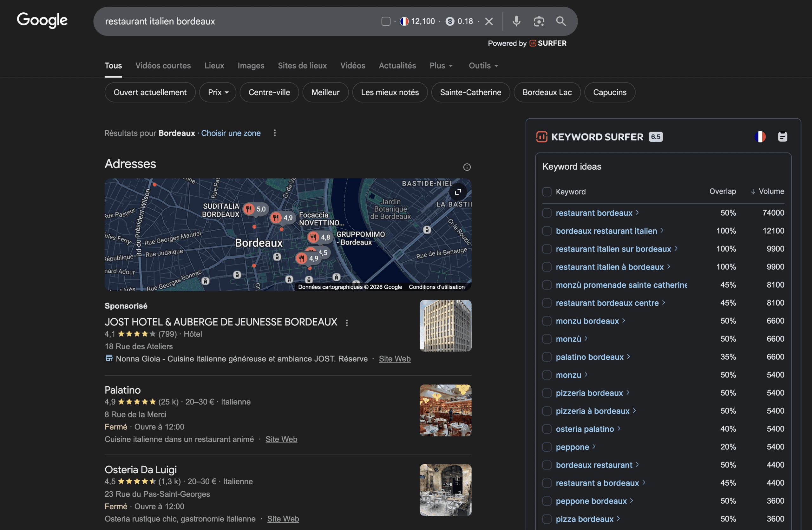
Task: Select all keywords via the Keyword header checkbox
Action: [547, 192]
